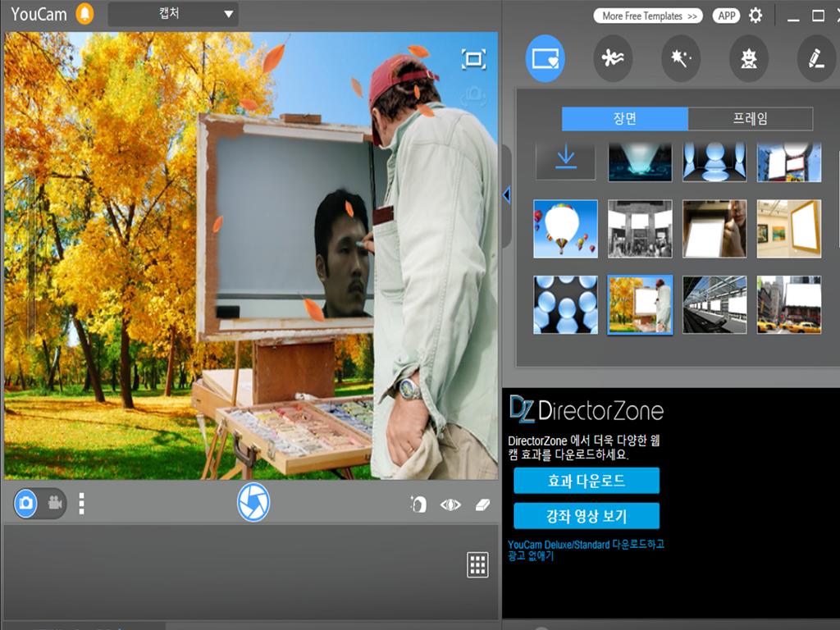Click the eraser clear-effects icon

[482, 504]
